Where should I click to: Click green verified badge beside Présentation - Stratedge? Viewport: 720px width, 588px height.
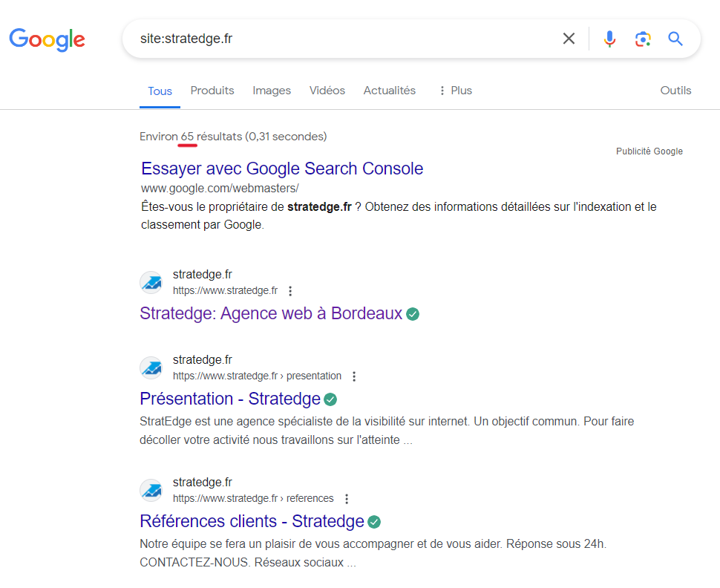click(x=330, y=399)
